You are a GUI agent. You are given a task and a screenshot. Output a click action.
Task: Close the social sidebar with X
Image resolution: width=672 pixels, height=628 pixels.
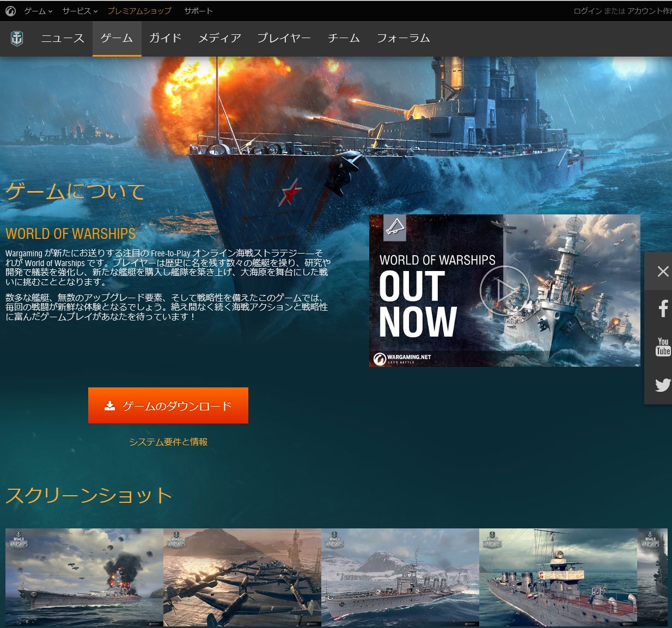[x=663, y=271]
